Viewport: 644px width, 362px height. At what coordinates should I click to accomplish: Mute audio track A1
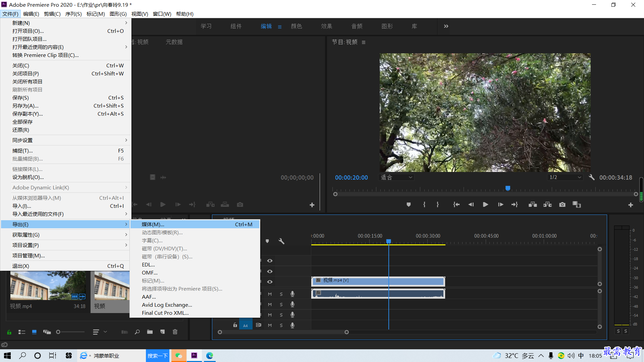tap(270, 294)
